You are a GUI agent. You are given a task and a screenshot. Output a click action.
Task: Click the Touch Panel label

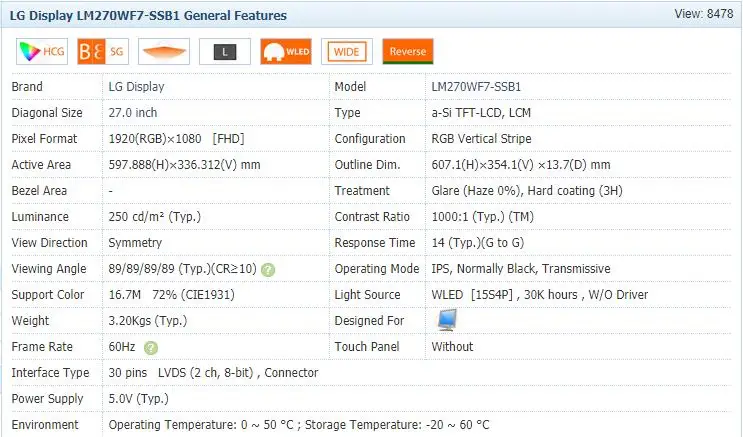[367, 347]
